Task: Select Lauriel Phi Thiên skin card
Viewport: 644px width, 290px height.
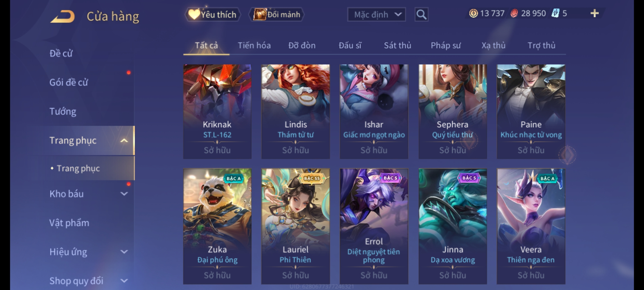Action: coord(295,226)
